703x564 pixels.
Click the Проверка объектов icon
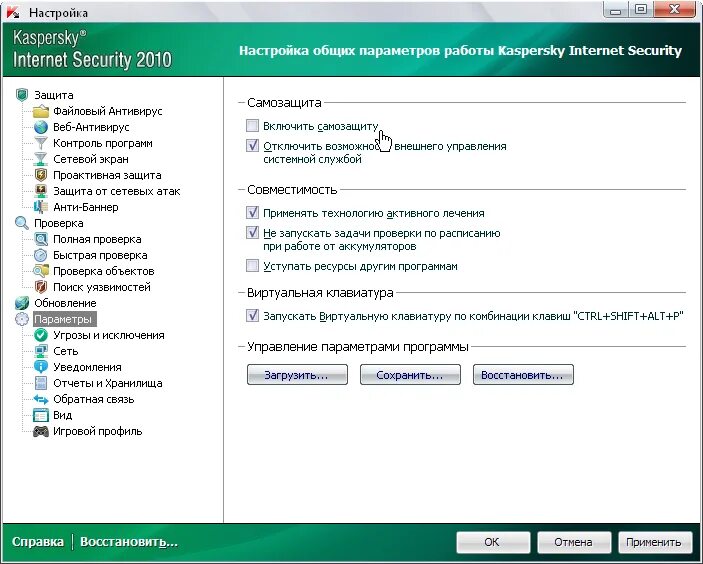[x=41, y=271]
